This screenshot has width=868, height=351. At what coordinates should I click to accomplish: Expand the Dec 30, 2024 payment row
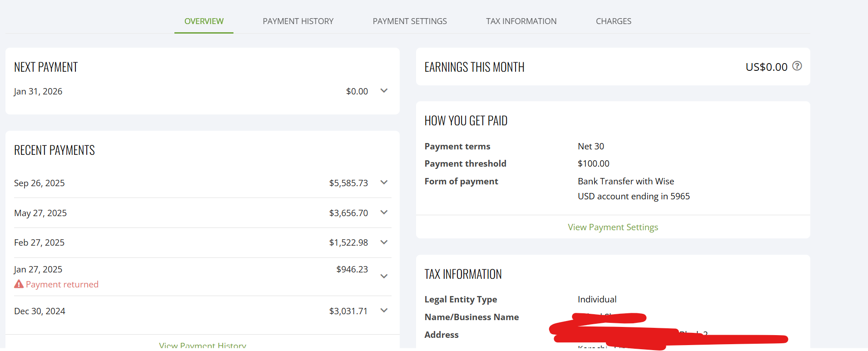click(384, 311)
